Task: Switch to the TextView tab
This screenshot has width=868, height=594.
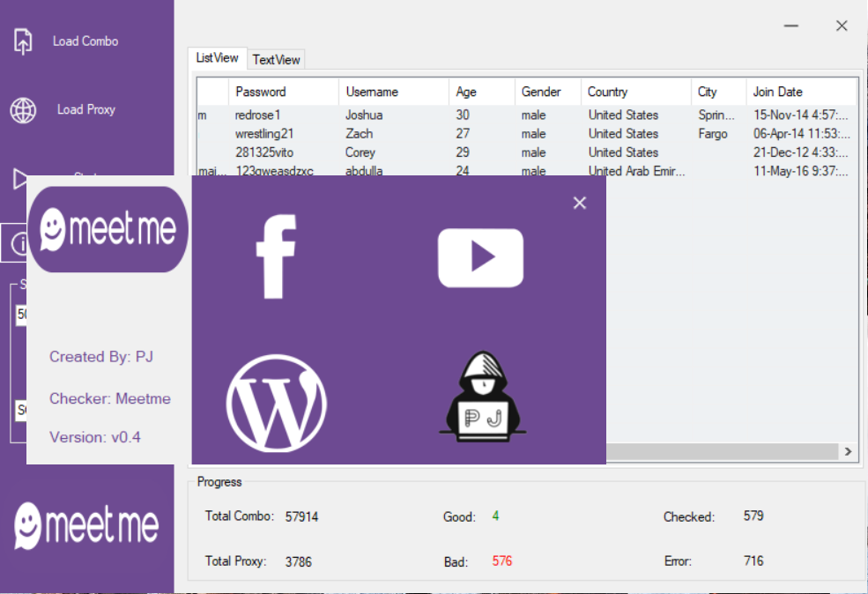Action: tap(276, 60)
